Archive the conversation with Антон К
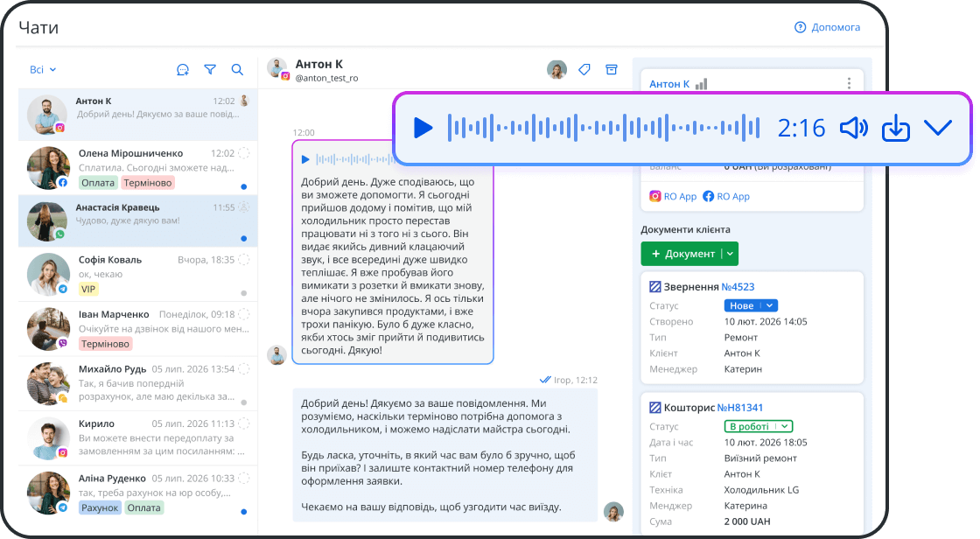The width and height of the screenshot is (980, 539). pos(611,69)
